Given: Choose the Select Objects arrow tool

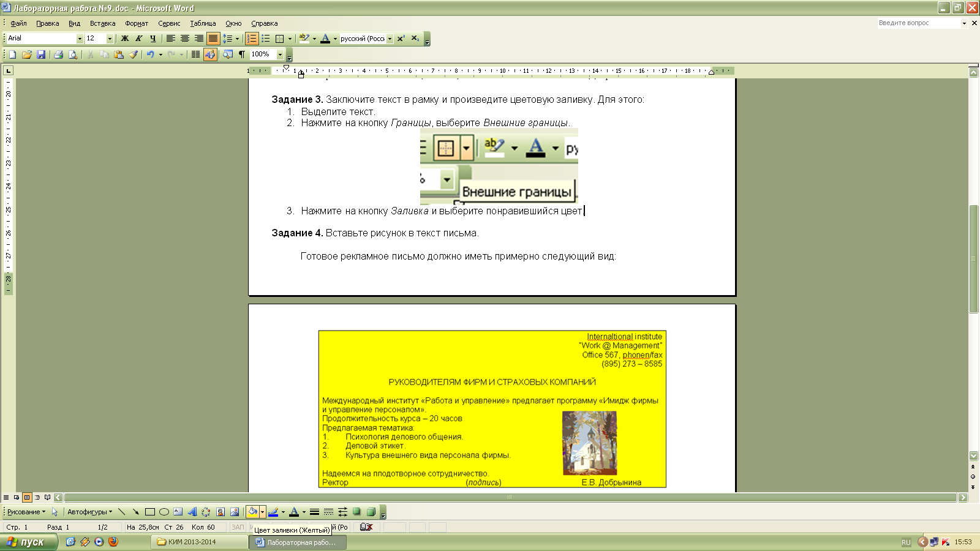Looking at the screenshot, I should coord(55,512).
